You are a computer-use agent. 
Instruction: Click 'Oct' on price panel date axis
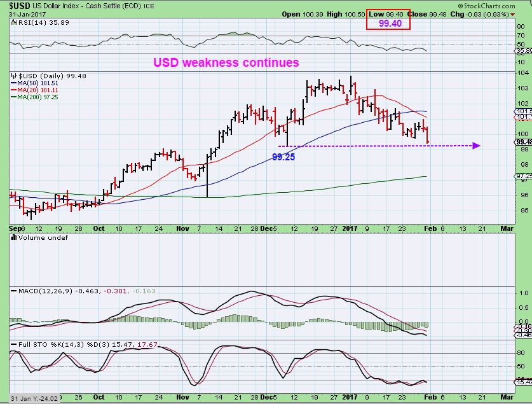[99, 228]
